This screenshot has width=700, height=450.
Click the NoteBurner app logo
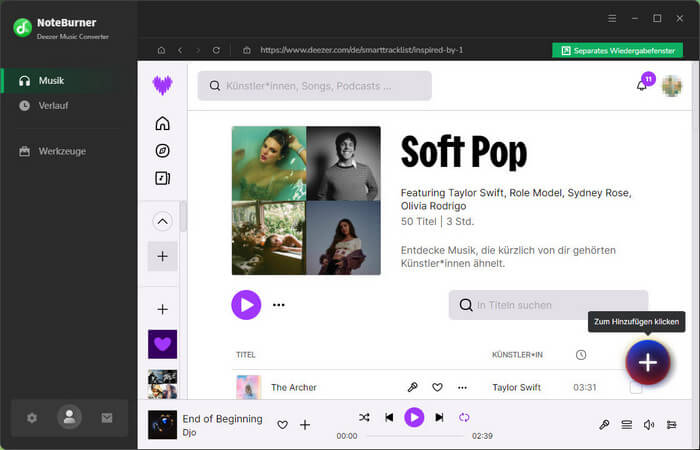click(x=22, y=28)
